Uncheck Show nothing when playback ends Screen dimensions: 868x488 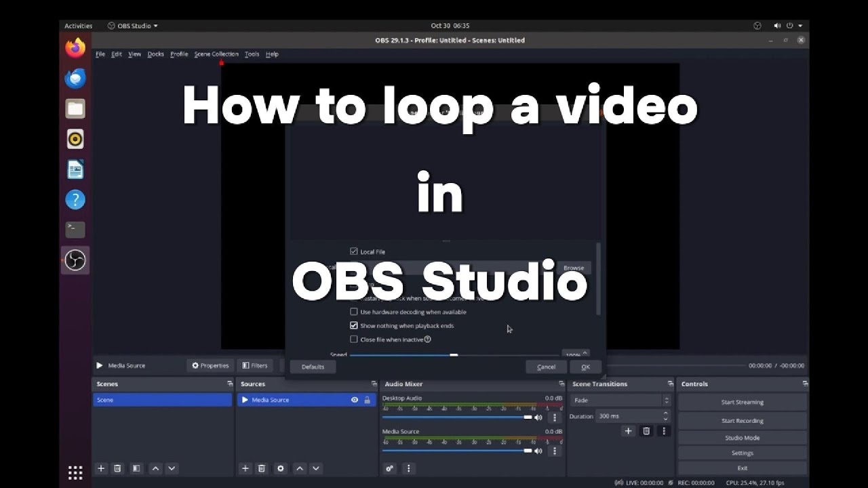(x=353, y=325)
